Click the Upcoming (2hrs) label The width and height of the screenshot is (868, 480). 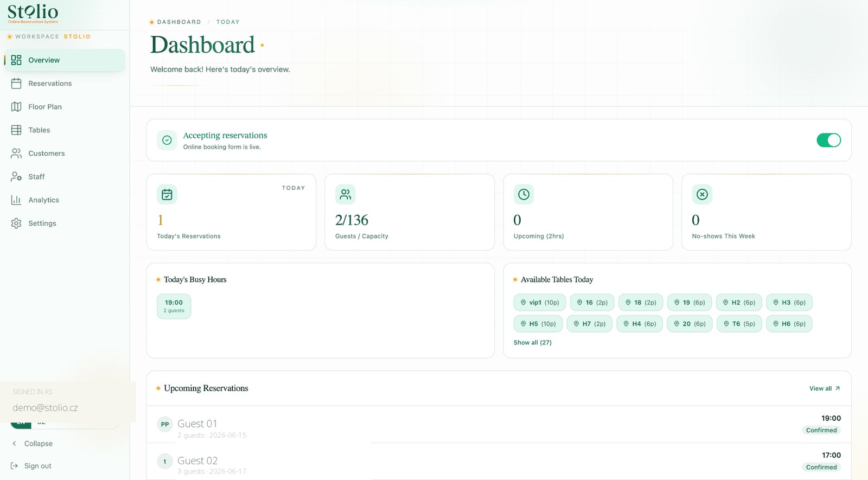click(x=539, y=236)
